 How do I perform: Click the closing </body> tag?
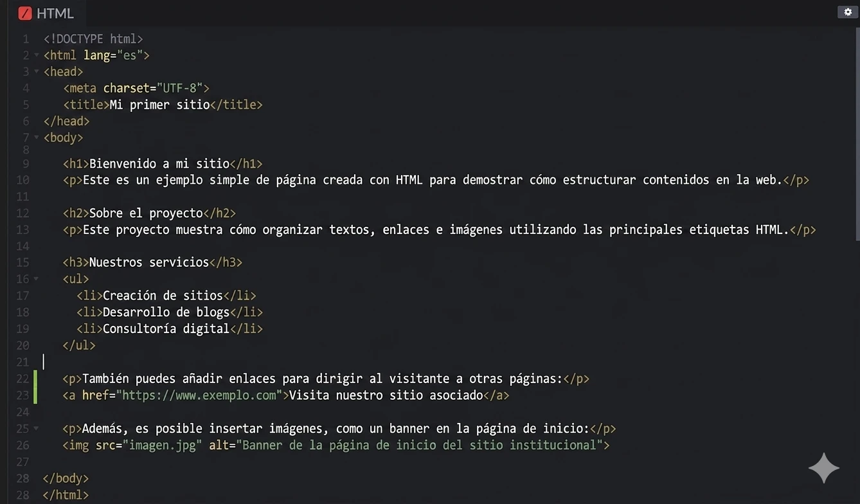click(66, 478)
